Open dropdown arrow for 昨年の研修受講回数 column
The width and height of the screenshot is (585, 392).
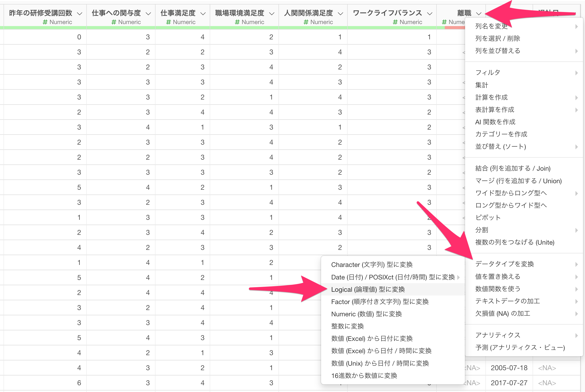[x=80, y=14]
